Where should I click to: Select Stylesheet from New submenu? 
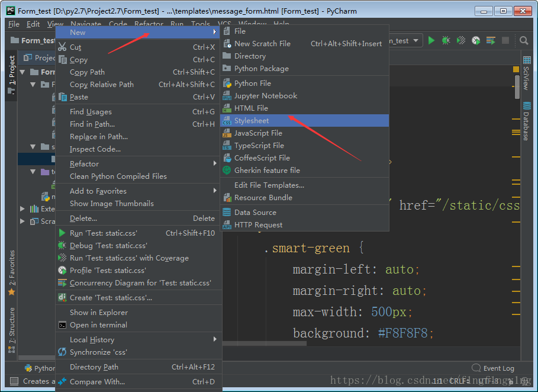(x=304, y=120)
